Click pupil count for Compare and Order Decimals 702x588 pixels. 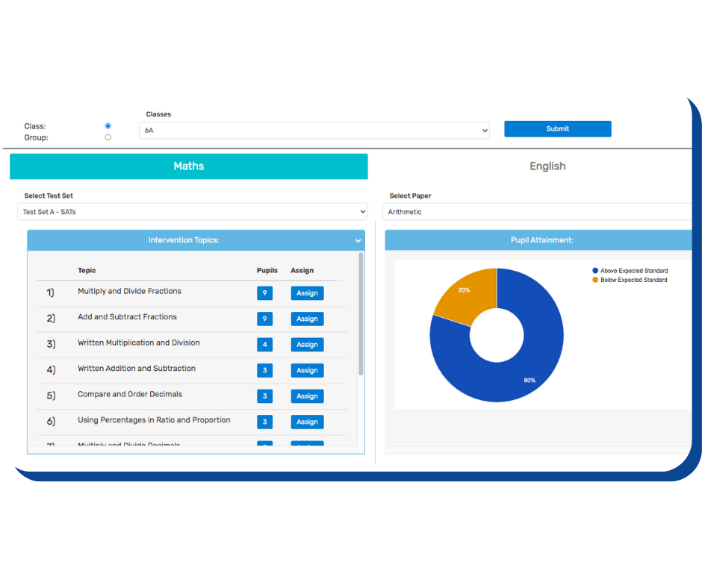pos(264,396)
